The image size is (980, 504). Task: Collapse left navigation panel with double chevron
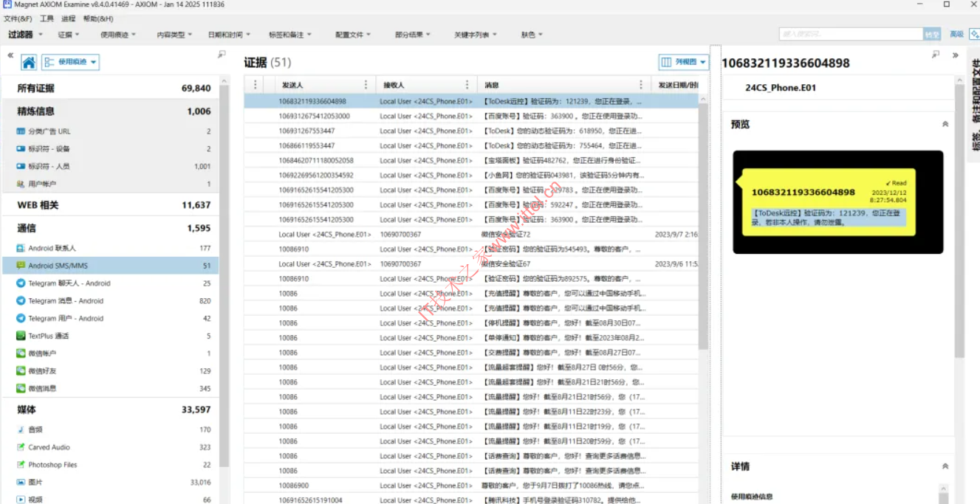pos(10,55)
